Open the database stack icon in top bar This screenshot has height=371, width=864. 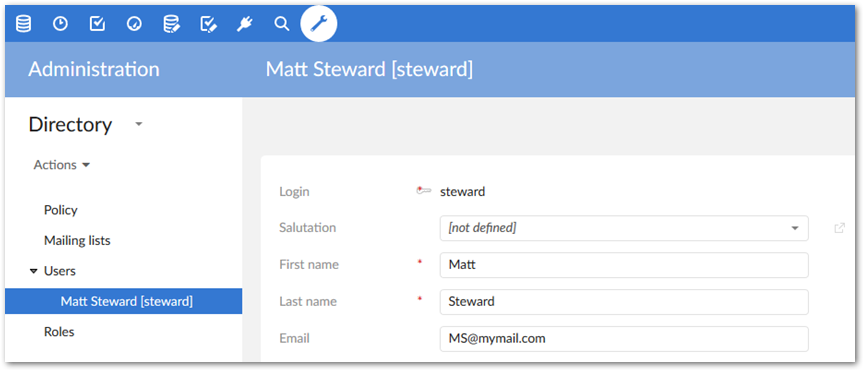[x=23, y=24]
